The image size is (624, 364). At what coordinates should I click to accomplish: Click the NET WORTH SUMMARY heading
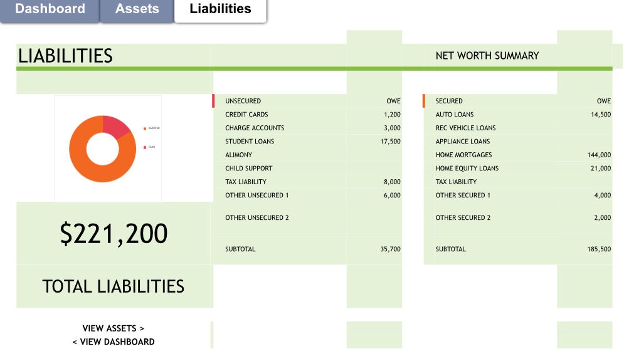(487, 55)
